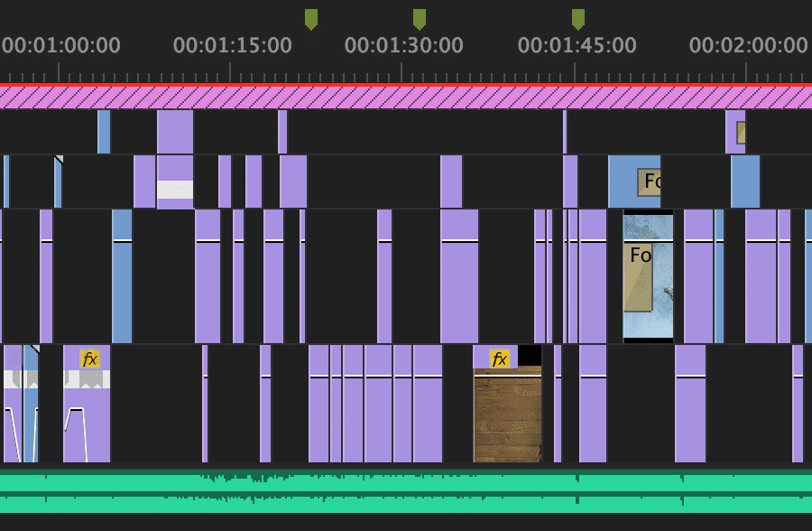Click the pink hatched bar below the ruler
This screenshot has width=812, height=531.
406,98
